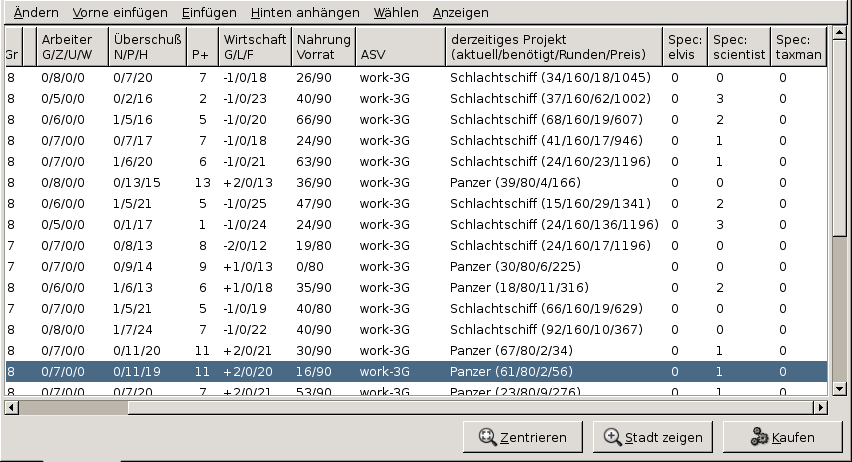Click Nahrung value 16/90 in highlighted row
This screenshot has height=462, width=852.
pyautogui.click(x=314, y=372)
